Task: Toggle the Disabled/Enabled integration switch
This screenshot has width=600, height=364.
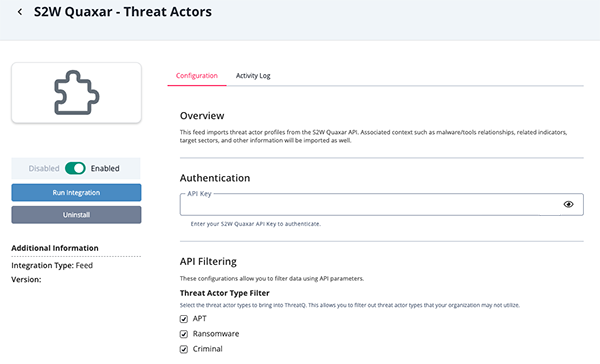Action: pos(75,168)
